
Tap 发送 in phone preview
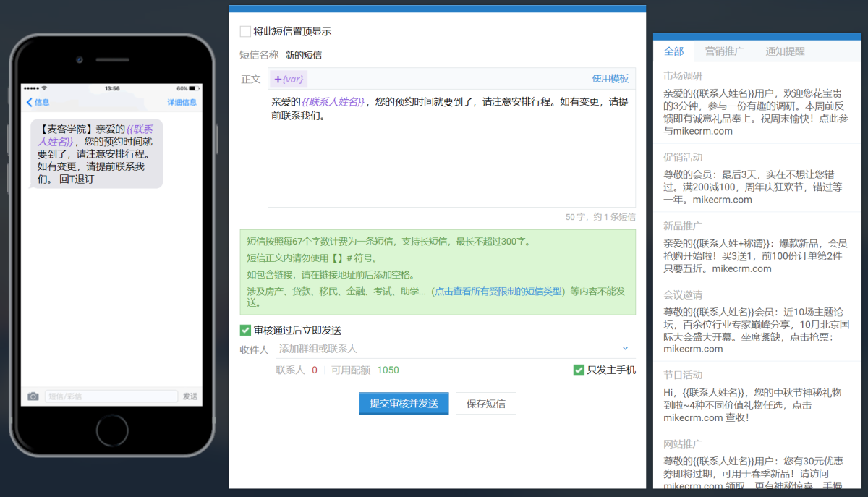tap(190, 396)
